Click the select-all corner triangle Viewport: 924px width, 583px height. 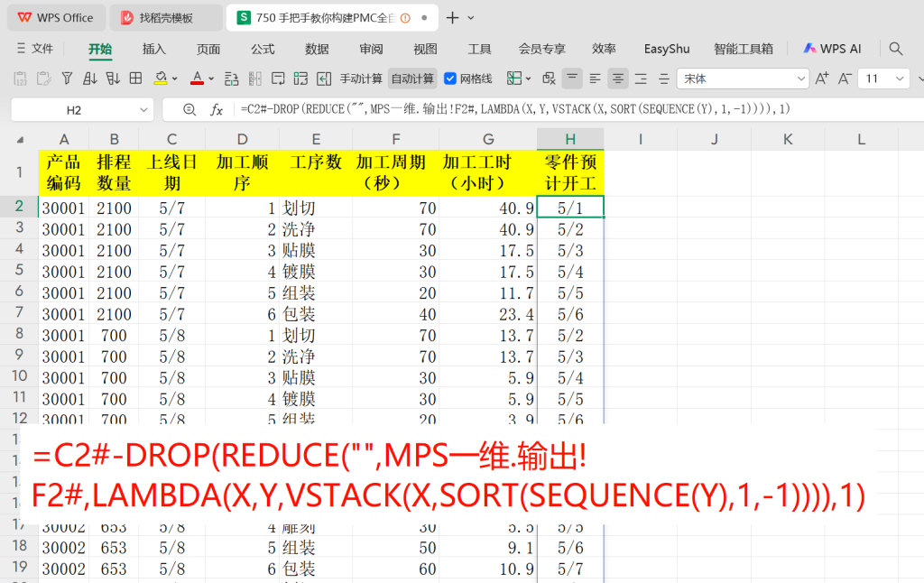click(x=20, y=140)
